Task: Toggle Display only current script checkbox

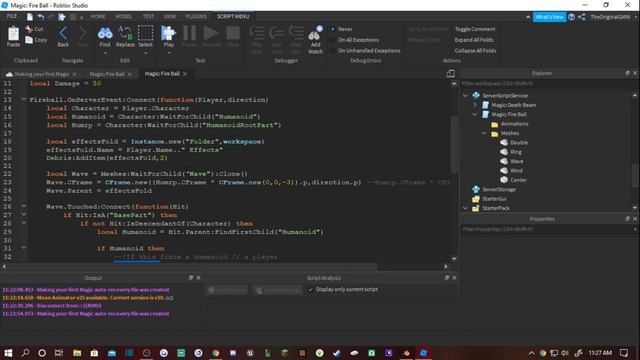Action: coord(311,289)
